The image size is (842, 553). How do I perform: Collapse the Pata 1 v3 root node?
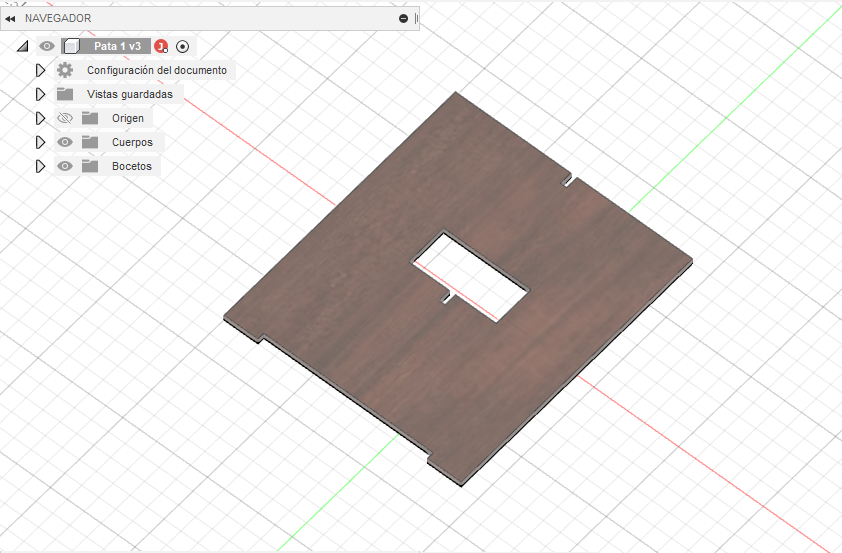click(x=22, y=47)
